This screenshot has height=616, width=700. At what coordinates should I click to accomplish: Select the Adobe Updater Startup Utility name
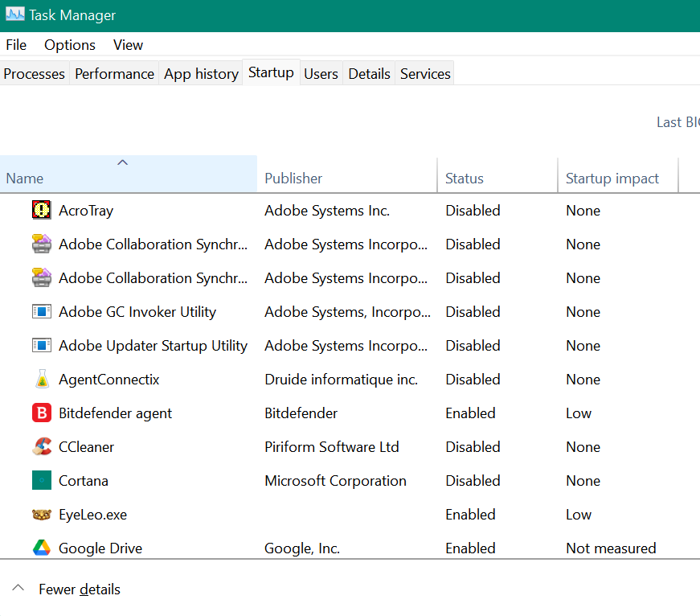[154, 346]
